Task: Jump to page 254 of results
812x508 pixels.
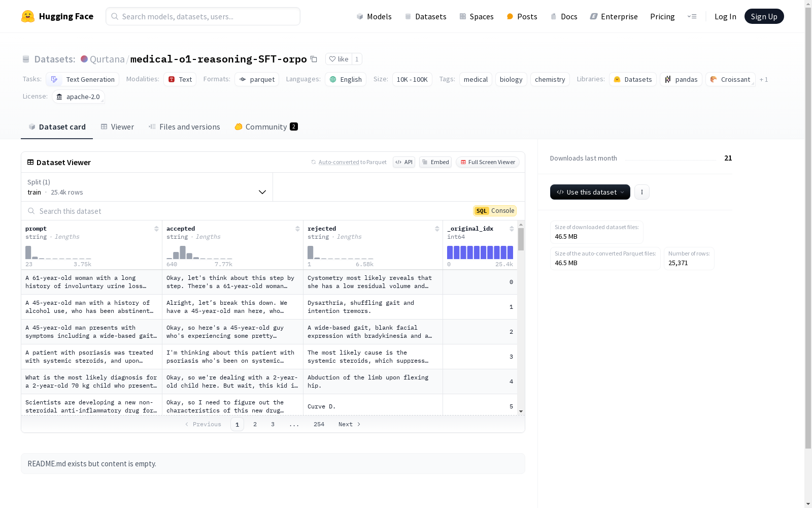Action: 319,424
